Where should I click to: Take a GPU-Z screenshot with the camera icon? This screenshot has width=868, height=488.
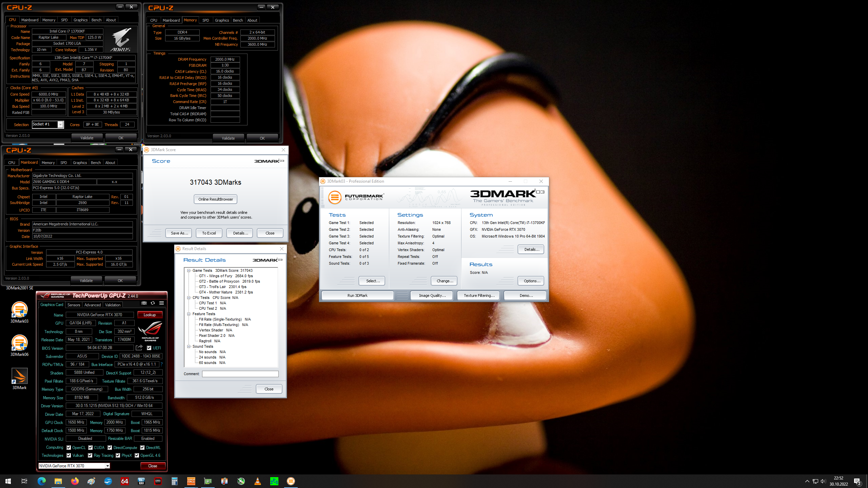click(144, 303)
